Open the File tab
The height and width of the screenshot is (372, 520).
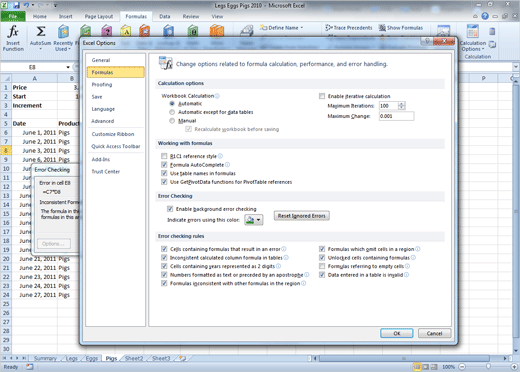coord(13,16)
